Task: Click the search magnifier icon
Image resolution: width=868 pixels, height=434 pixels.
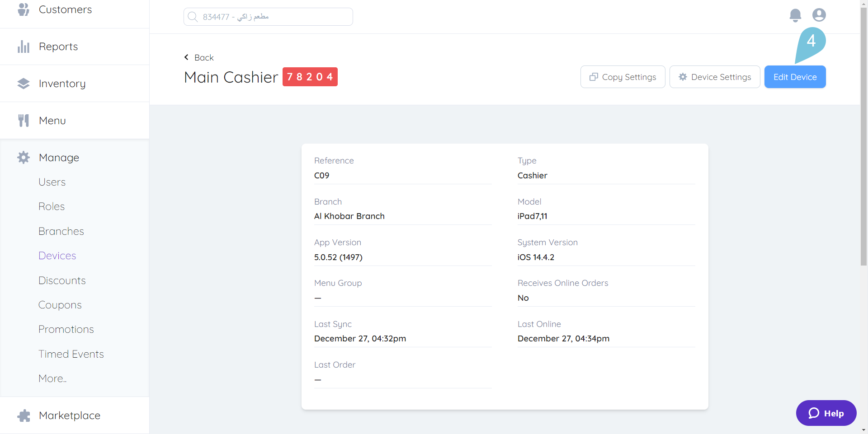Action: pos(193,16)
